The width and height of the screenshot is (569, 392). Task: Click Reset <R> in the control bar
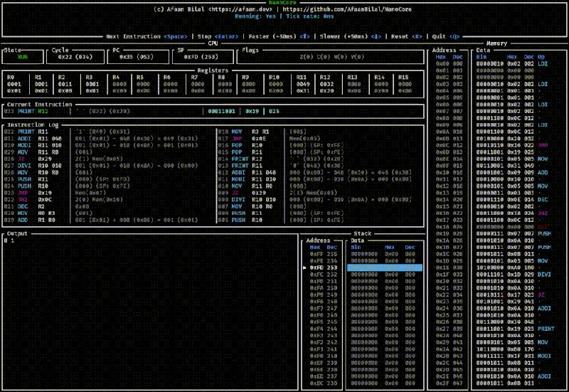click(408, 36)
